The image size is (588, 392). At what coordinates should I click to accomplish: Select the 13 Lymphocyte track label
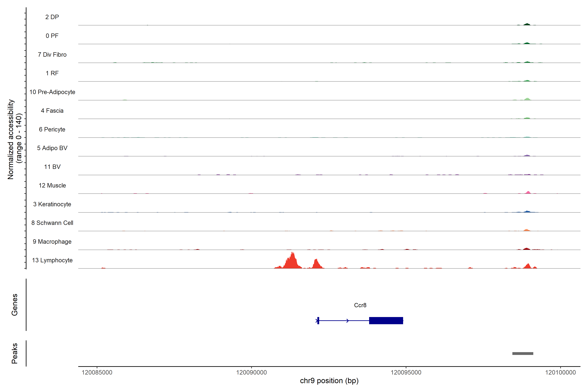click(52, 260)
